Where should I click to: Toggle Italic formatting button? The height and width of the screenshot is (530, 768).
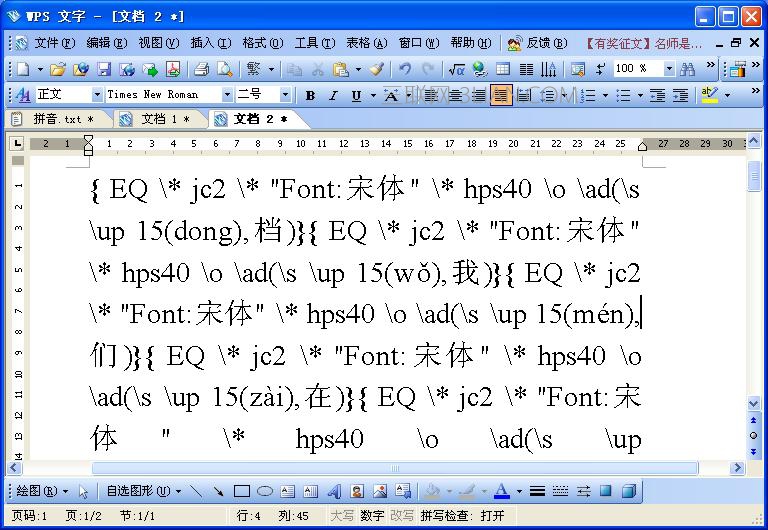[x=333, y=95]
